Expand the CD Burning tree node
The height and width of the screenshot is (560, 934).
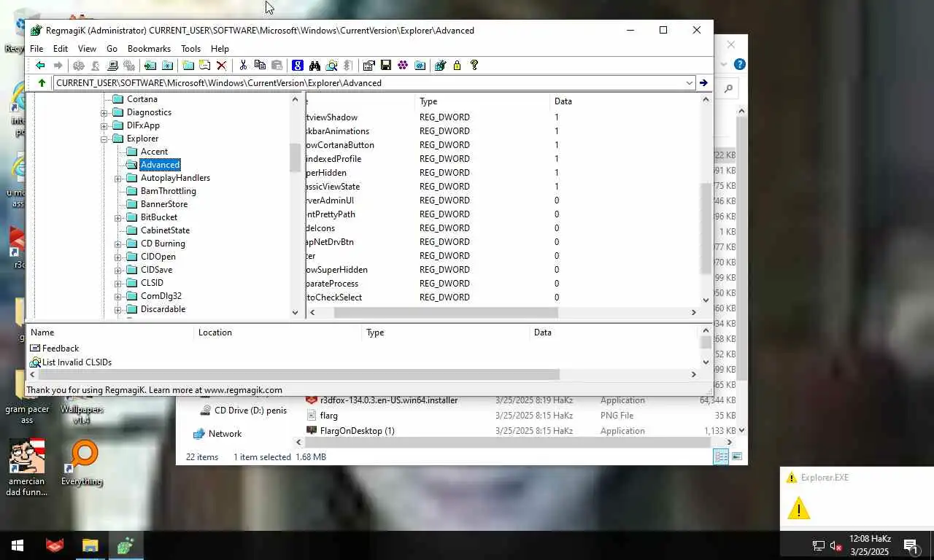[x=118, y=244]
